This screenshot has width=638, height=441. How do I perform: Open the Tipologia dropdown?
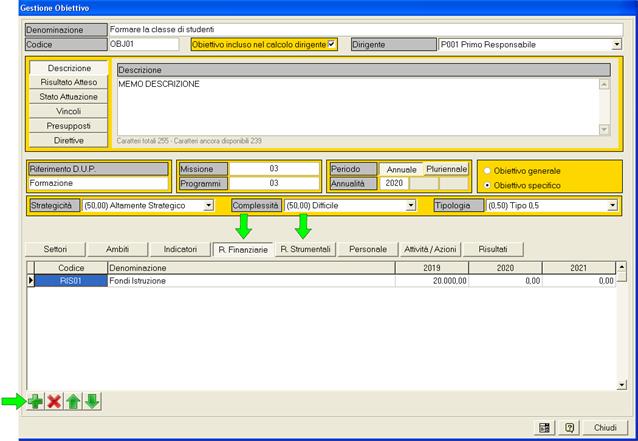click(x=612, y=205)
